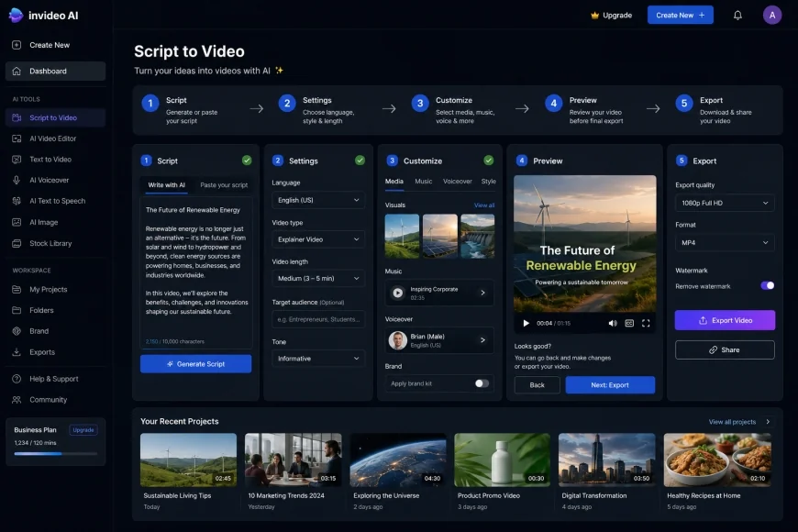Image resolution: width=798 pixels, height=532 pixels.
Task: Open the notifications bell
Action: [x=737, y=16]
